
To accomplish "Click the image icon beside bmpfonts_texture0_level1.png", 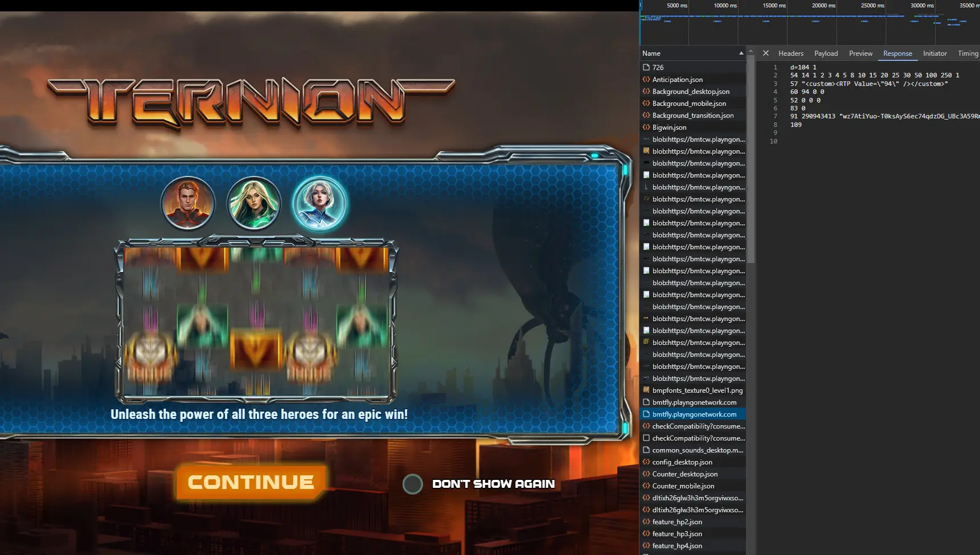I will pos(646,390).
